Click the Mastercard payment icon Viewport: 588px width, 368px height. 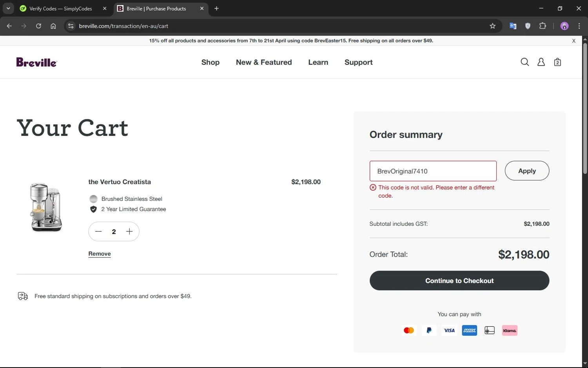click(x=409, y=330)
